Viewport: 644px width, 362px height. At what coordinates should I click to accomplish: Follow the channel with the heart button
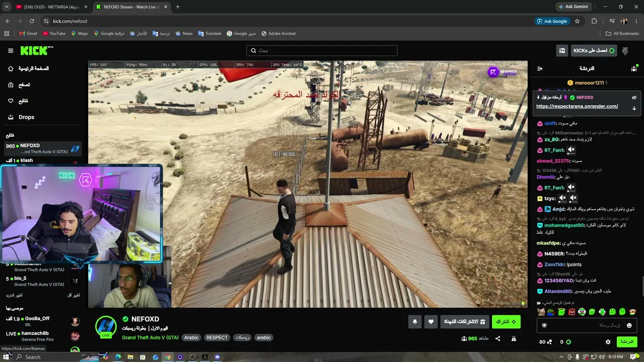click(431, 322)
